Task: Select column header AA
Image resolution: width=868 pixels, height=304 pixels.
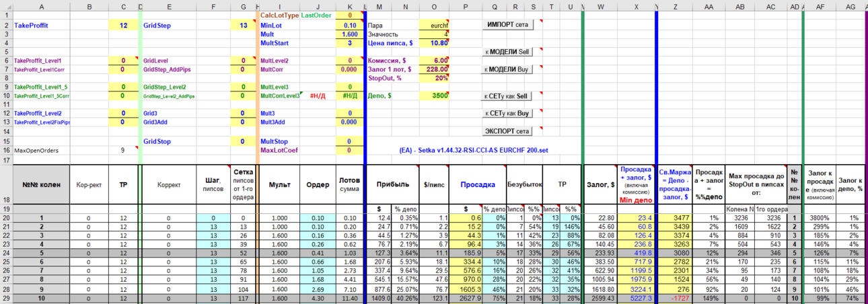Action: [709, 5]
